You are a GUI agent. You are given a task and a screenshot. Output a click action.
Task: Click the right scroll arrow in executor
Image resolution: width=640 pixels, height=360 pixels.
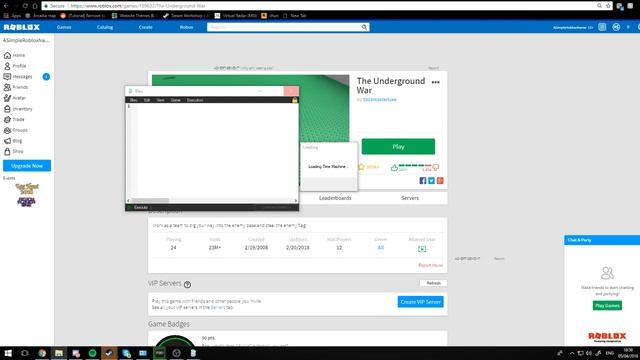(296, 200)
